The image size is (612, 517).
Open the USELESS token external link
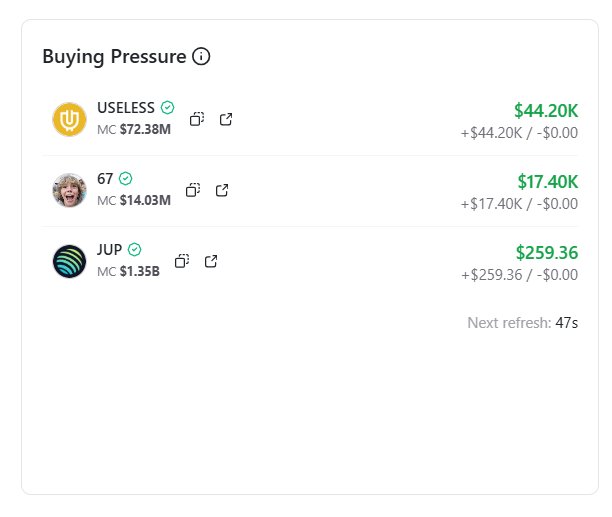pyautogui.click(x=226, y=119)
